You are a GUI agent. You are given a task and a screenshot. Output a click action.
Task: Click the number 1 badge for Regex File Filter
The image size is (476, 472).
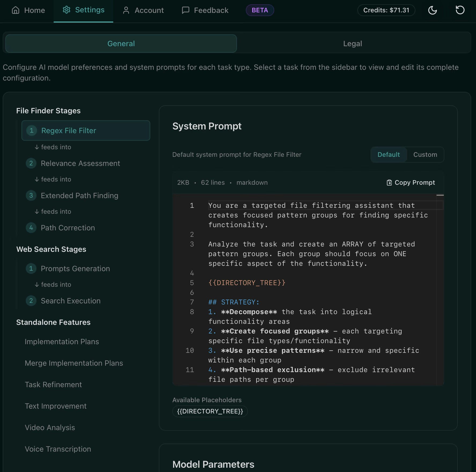click(x=31, y=130)
